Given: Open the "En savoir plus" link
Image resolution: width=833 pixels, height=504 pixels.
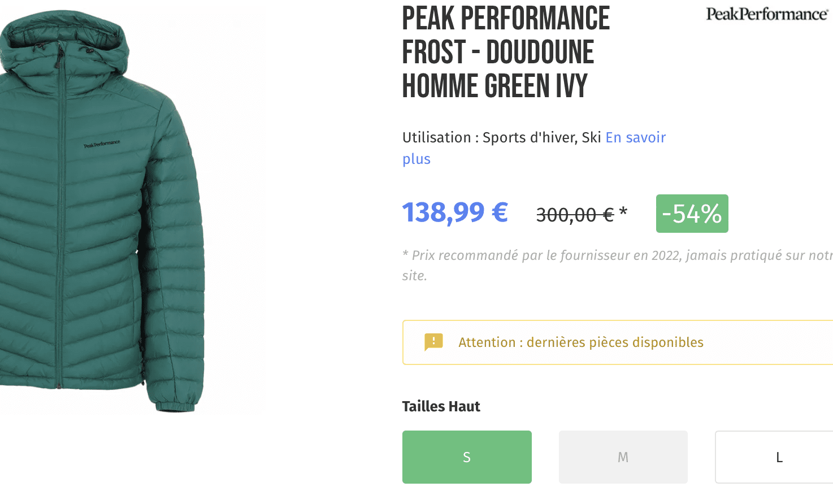Looking at the screenshot, I should [635, 137].
